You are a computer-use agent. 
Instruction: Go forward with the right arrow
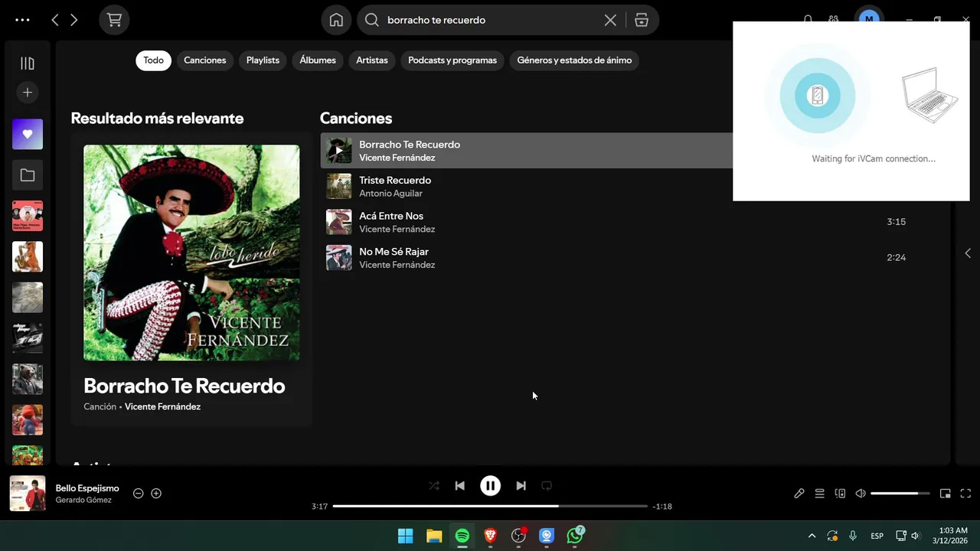(74, 21)
